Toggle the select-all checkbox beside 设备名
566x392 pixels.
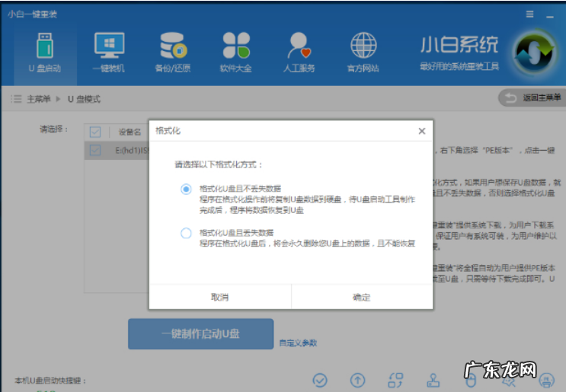pos(95,132)
